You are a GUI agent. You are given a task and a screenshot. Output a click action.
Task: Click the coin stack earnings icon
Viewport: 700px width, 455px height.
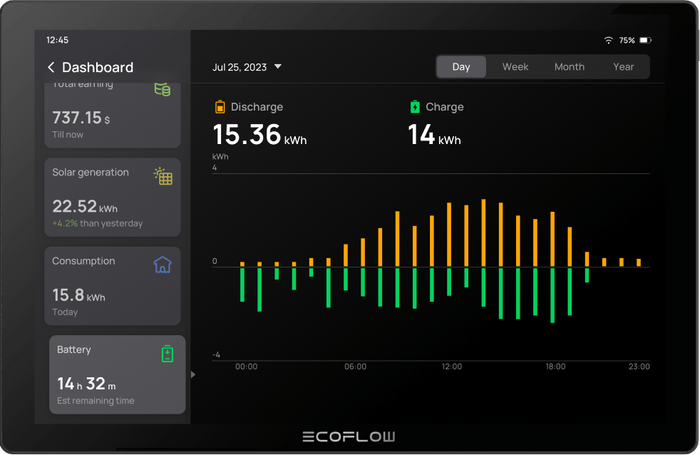coord(162,91)
